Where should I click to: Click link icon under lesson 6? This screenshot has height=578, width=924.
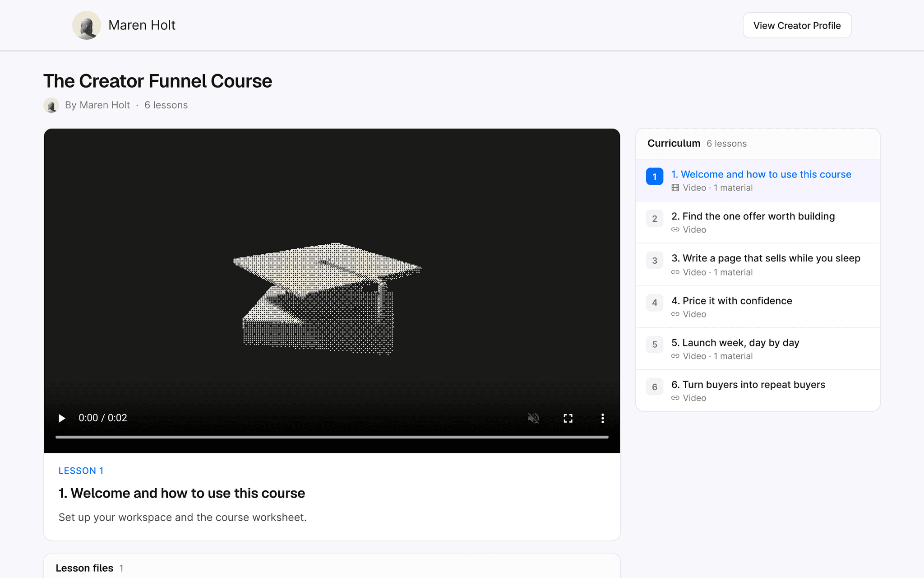click(675, 398)
